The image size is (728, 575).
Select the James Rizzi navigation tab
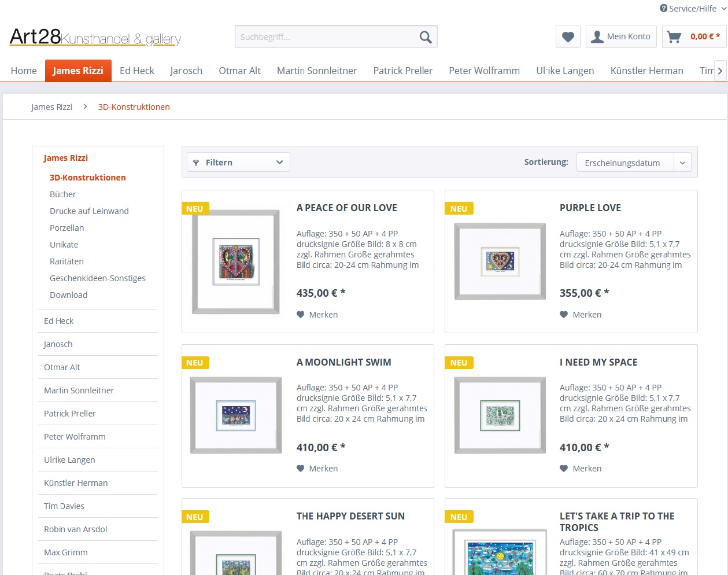click(78, 71)
